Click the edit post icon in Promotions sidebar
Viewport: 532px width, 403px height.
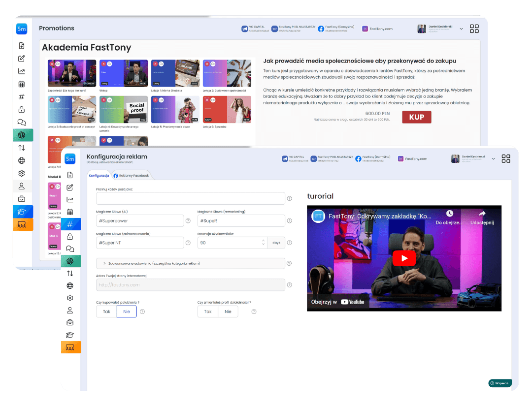pyautogui.click(x=22, y=59)
